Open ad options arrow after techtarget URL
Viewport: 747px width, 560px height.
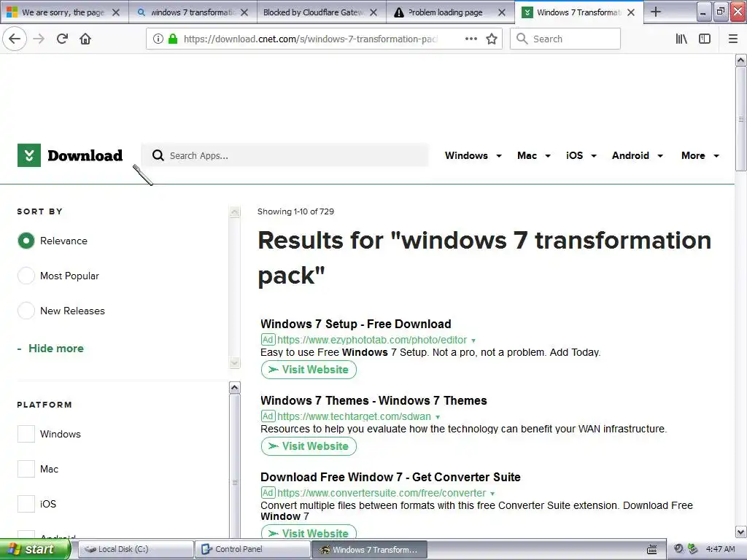pyautogui.click(x=438, y=417)
